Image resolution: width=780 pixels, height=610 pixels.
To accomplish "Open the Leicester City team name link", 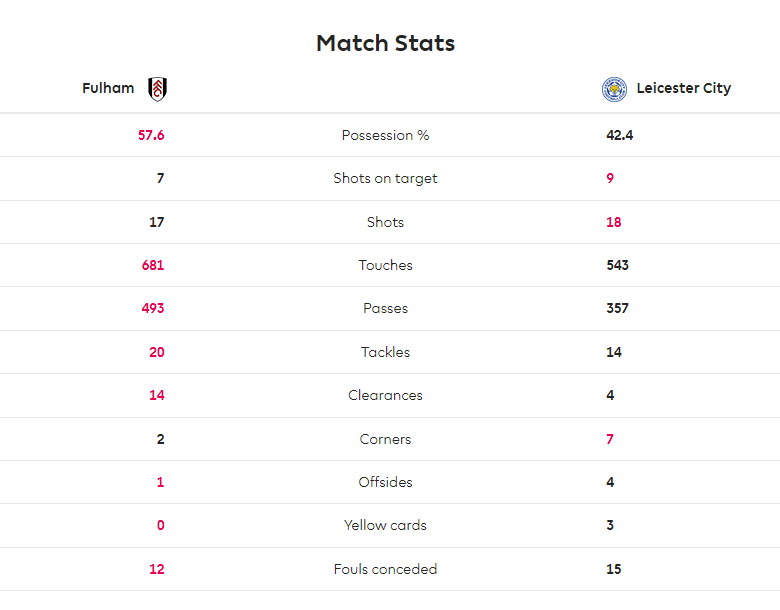I will [x=683, y=88].
